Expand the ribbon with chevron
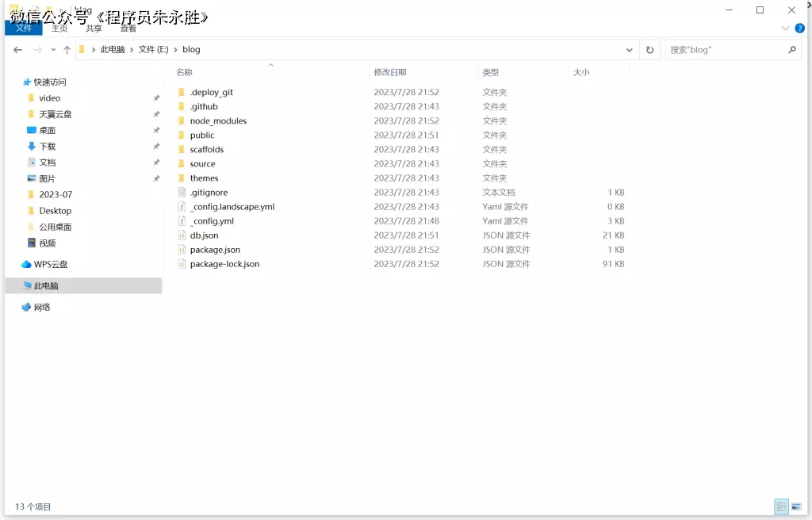Image resolution: width=812 pixels, height=520 pixels. coord(786,29)
